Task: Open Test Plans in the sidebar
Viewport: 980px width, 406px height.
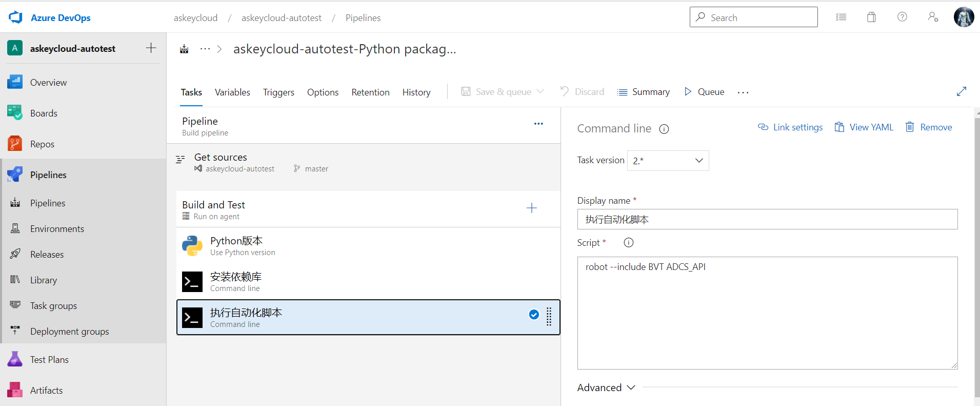Action: click(49, 360)
